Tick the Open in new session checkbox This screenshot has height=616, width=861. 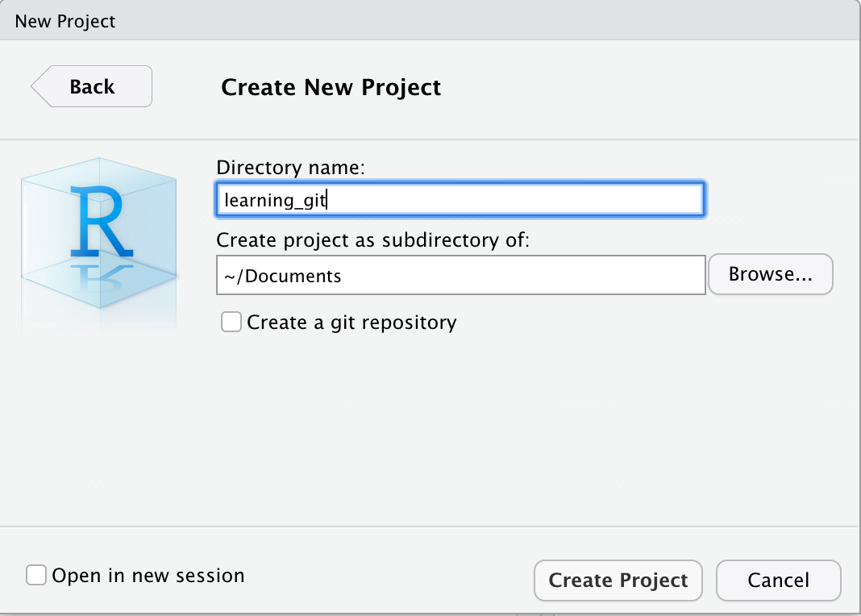click(x=36, y=576)
